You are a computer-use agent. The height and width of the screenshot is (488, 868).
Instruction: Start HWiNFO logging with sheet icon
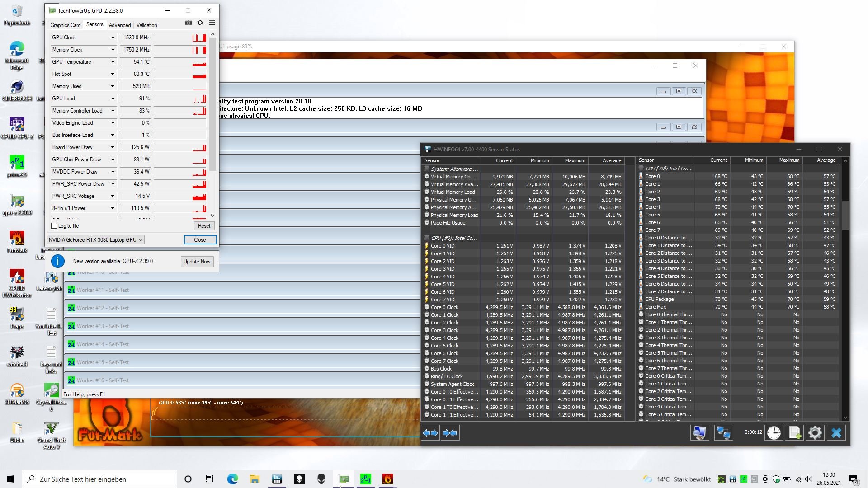click(x=794, y=433)
